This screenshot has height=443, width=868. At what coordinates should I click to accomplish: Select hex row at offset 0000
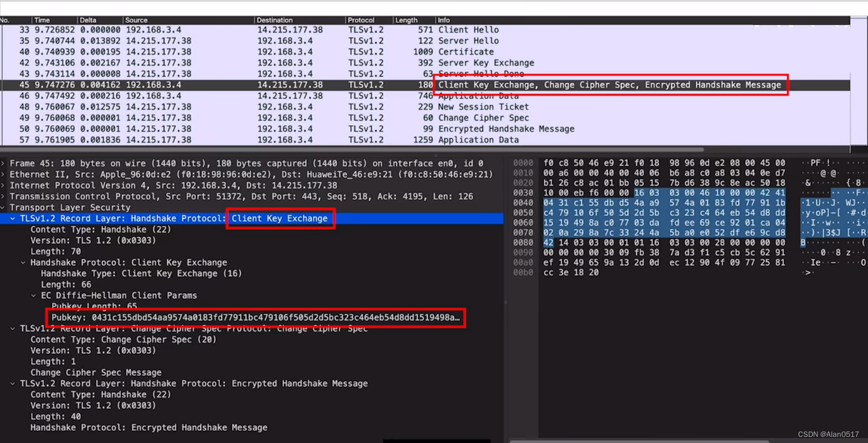click(x=664, y=163)
